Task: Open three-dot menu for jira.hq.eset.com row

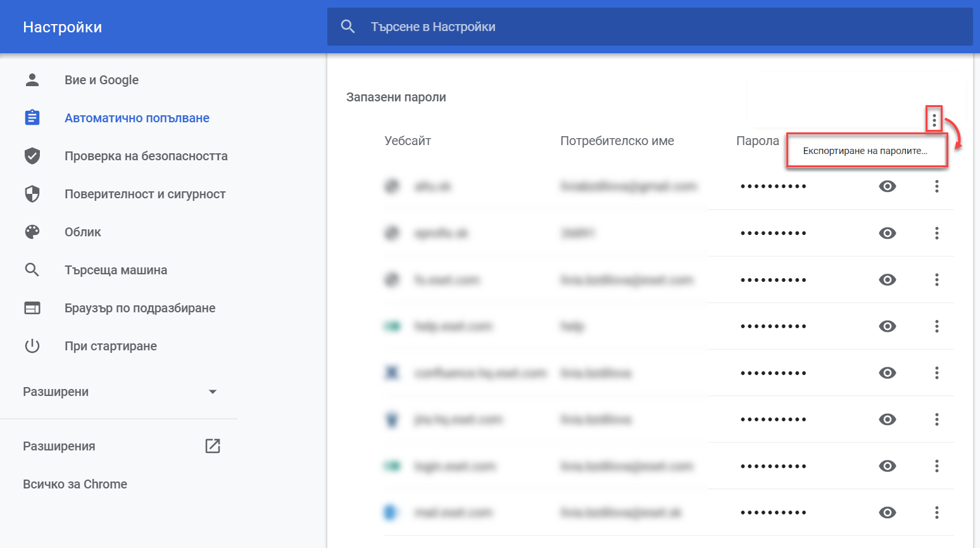Action: (937, 419)
